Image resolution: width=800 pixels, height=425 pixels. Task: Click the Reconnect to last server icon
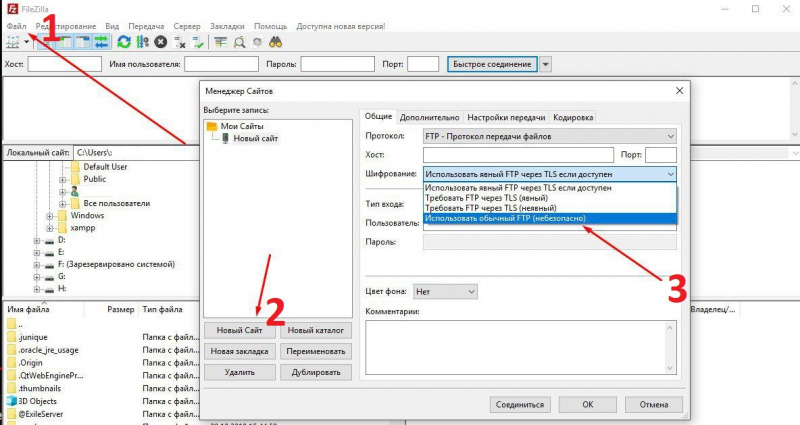[x=197, y=42]
